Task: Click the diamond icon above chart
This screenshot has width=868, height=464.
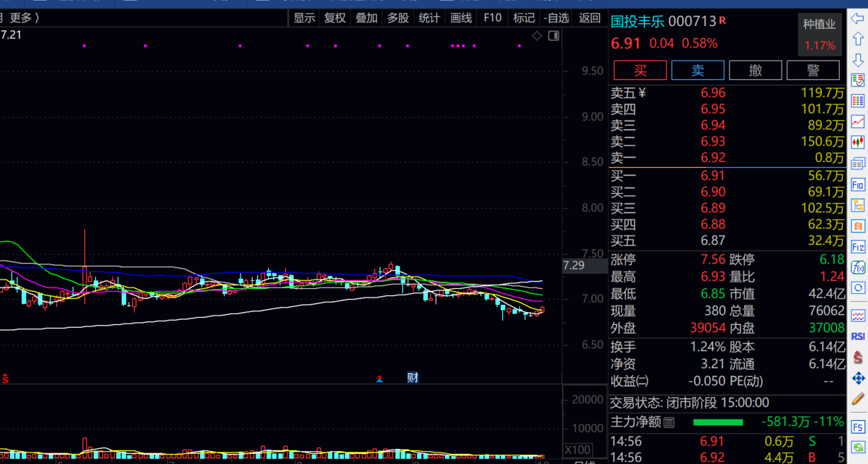Action: pyautogui.click(x=537, y=36)
